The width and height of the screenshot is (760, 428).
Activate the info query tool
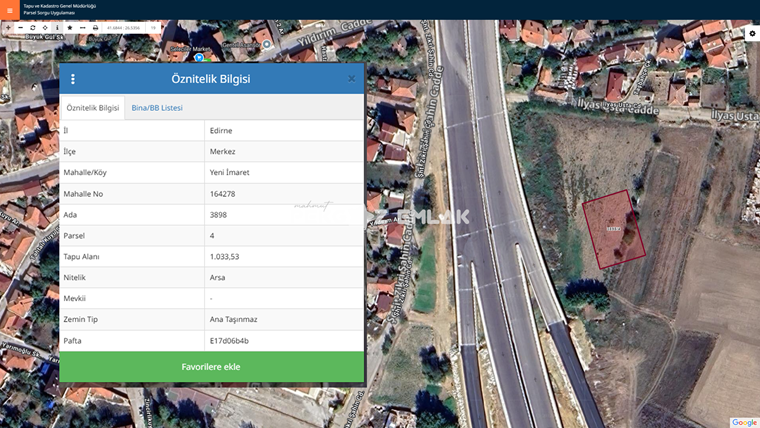[x=57, y=28]
